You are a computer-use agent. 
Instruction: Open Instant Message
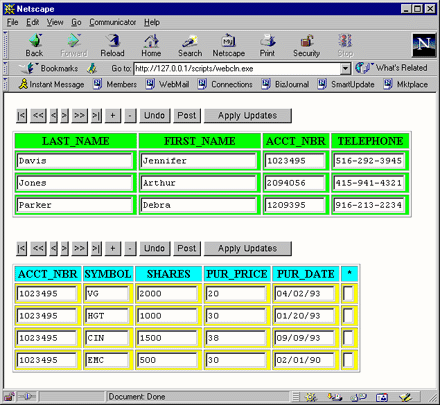(x=52, y=84)
